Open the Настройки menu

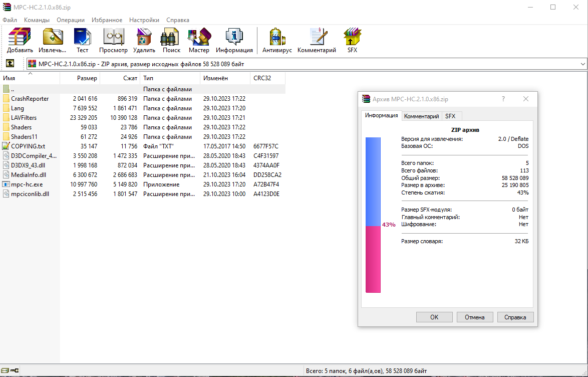coord(144,20)
